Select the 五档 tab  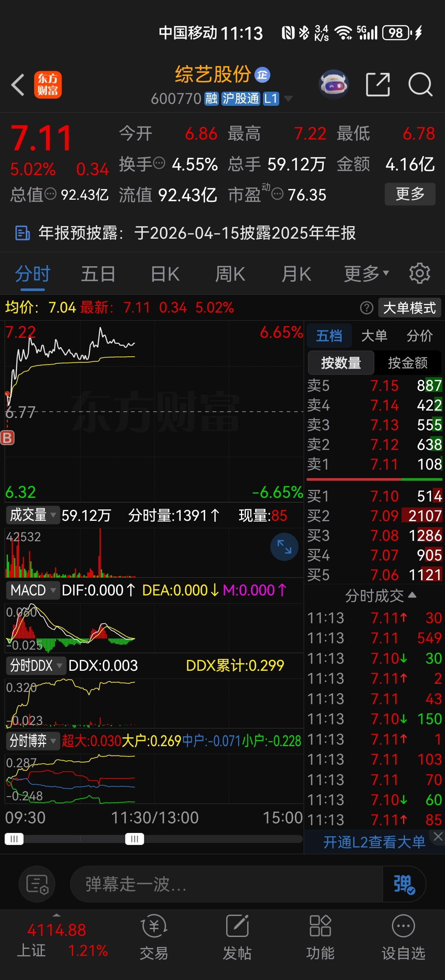[329, 336]
